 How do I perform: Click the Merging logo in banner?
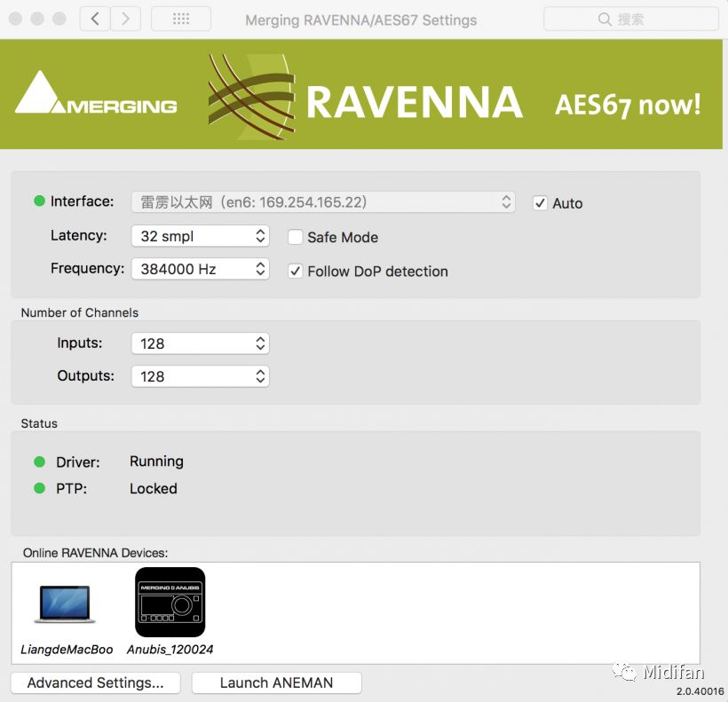point(96,95)
